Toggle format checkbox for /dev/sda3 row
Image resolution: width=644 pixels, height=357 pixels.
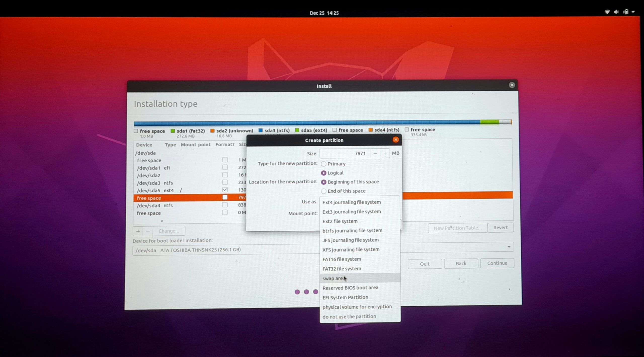pos(225,182)
